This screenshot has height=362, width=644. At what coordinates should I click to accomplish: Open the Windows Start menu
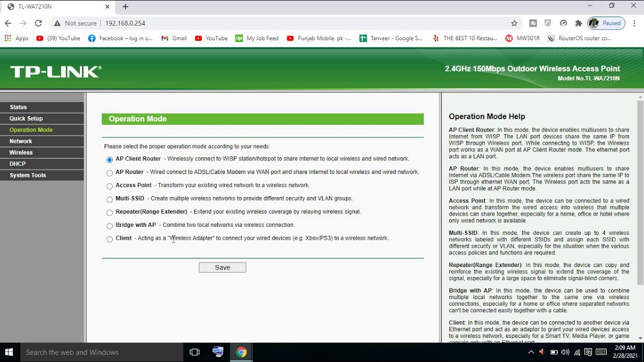pos(8,352)
